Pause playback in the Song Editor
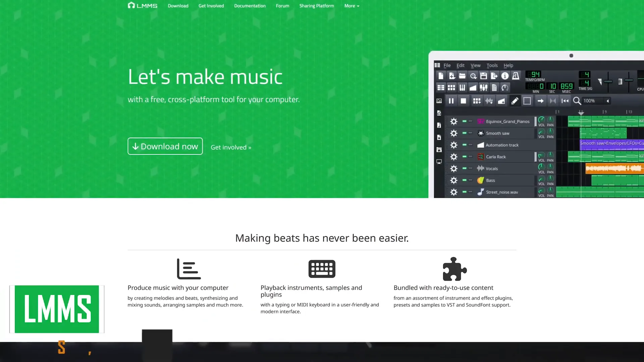Image resolution: width=644 pixels, height=362 pixels. 451,101
